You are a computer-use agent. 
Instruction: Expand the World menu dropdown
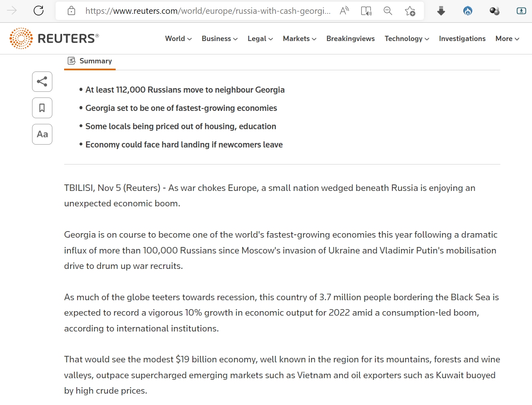[178, 39]
